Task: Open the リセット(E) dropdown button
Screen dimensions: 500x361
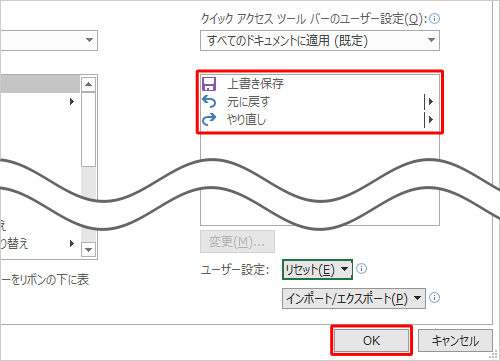Action: point(317,269)
